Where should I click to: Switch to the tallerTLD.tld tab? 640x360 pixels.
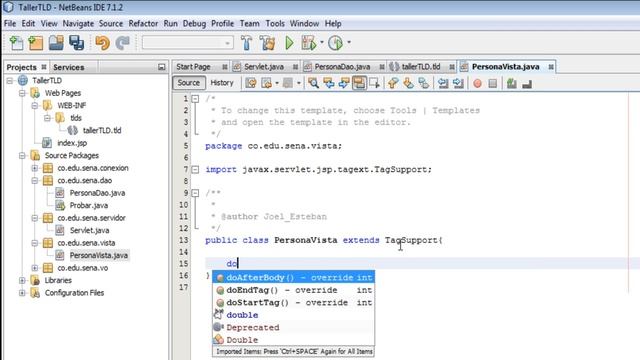421,67
